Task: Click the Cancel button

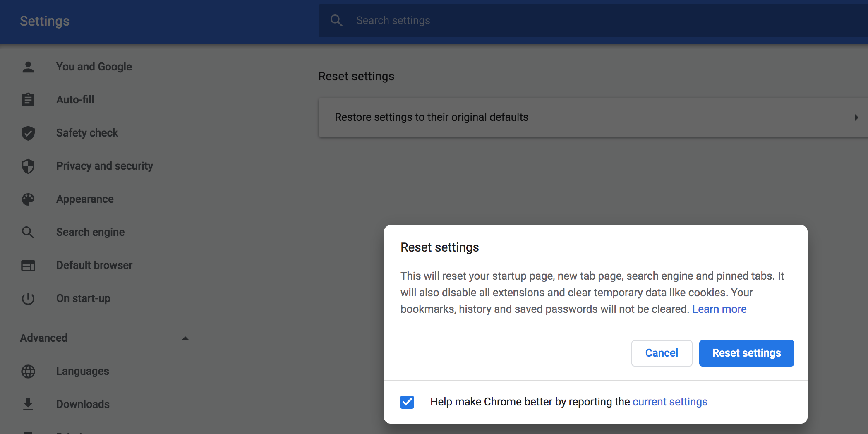Action: [x=662, y=353]
